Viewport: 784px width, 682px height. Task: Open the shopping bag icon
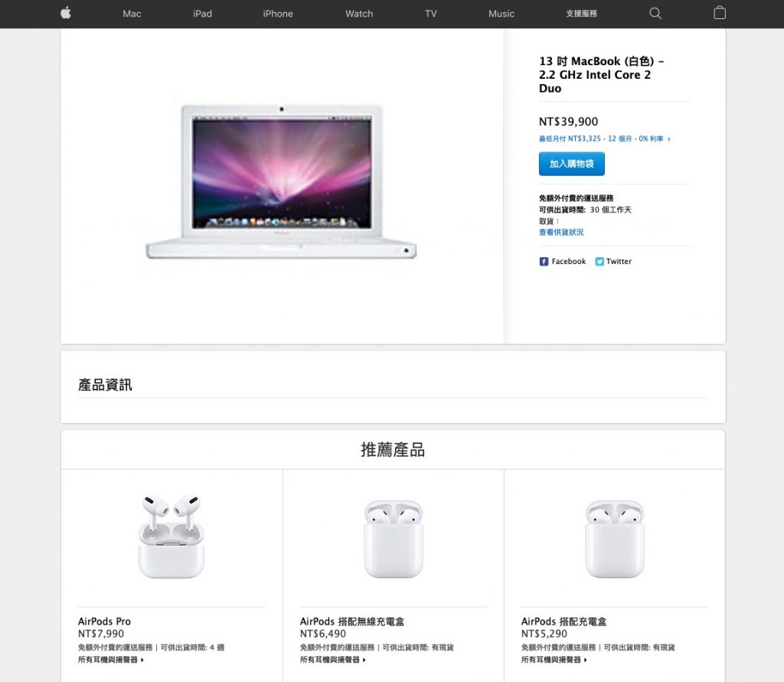[x=720, y=12]
